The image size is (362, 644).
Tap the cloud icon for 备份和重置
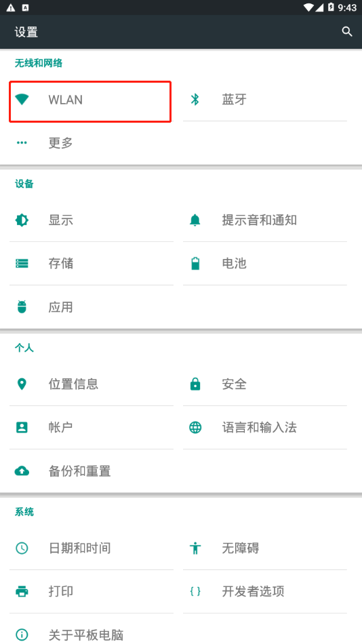coord(22,470)
